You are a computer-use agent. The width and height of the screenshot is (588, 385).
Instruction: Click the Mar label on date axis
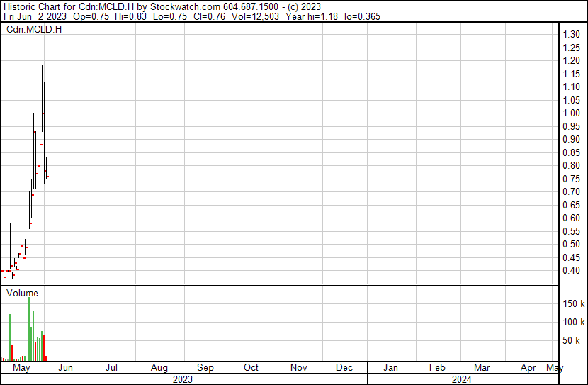tap(482, 368)
